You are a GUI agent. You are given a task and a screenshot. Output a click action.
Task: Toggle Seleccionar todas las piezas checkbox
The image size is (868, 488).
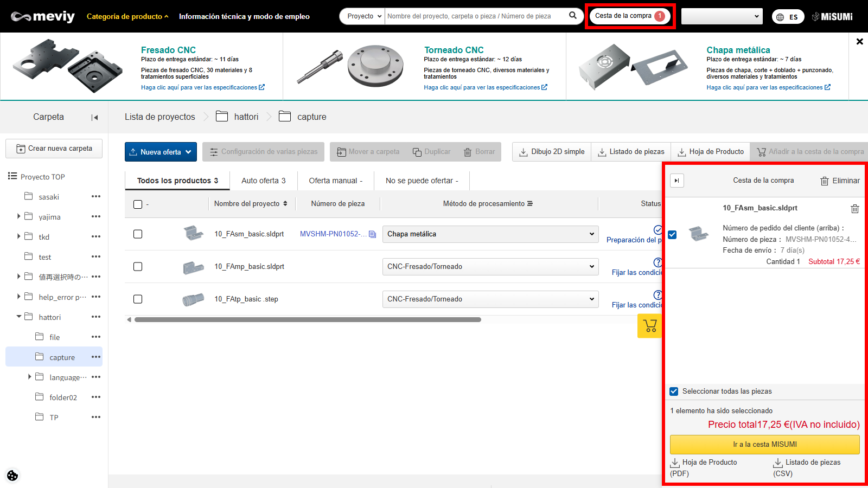(x=674, y=391)
